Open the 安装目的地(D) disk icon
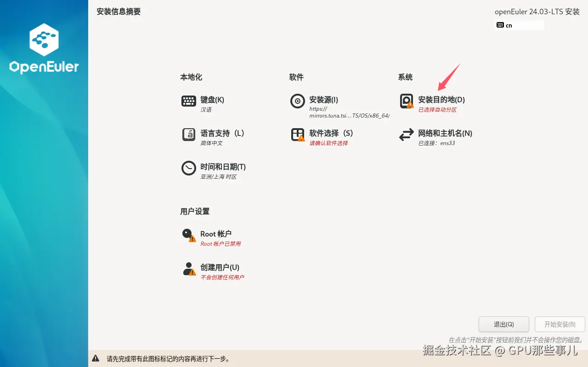Screen dimensions: 588x367 click(x=406, y=101)
